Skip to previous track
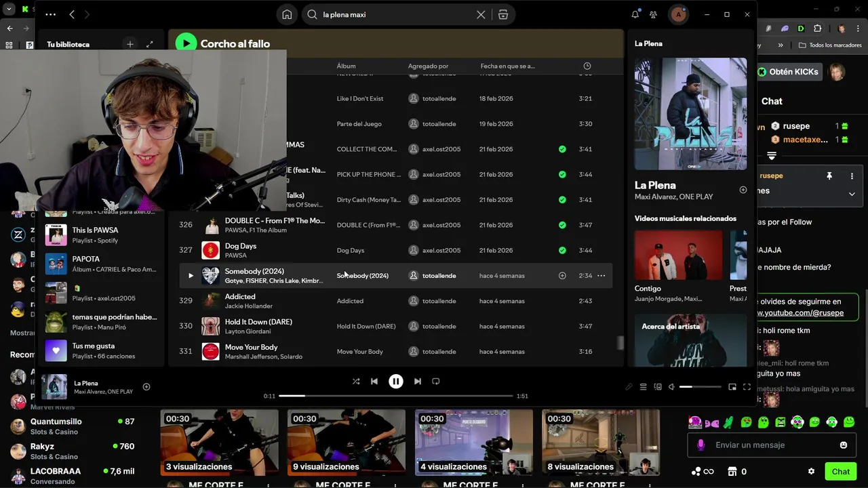The image size is (868, 488). click(x=374, y=382)
